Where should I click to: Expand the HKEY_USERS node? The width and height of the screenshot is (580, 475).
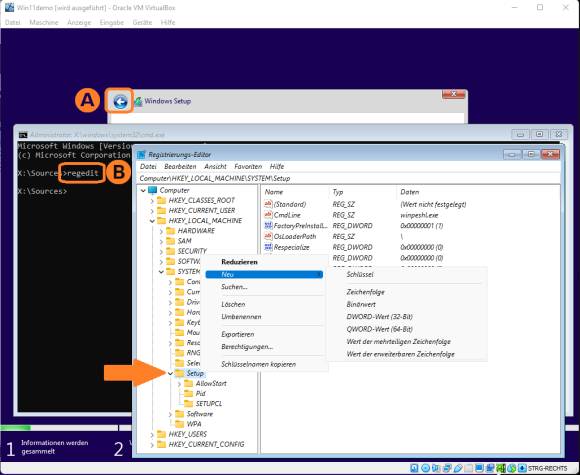coord(152,434)
